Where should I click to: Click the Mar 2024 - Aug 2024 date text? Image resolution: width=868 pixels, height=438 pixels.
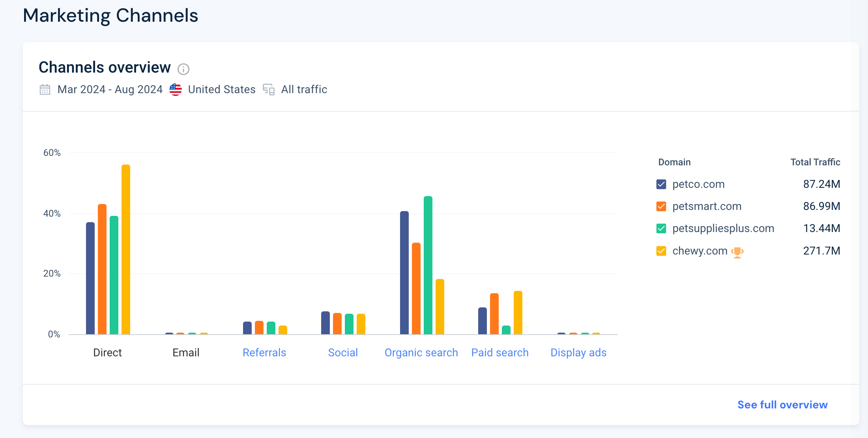tap(110, 90)
